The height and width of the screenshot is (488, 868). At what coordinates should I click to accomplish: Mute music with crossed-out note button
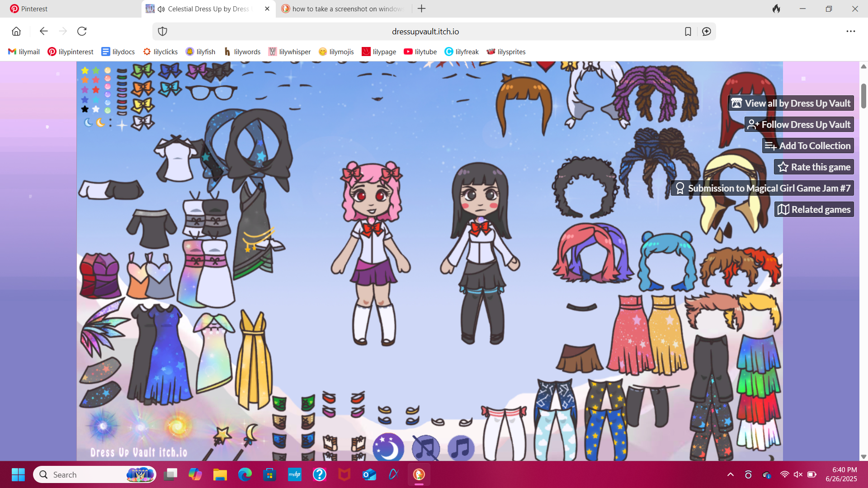coord(425,448)
